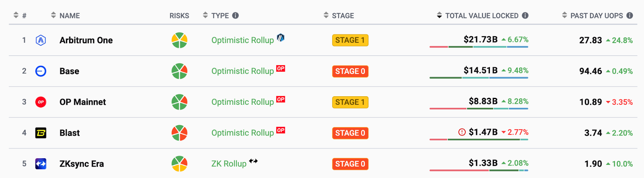Click OP Mainnet's TVL breakdown bar
Image resolution: width=644 pixels, height=178 pixels.
[479, 108]
